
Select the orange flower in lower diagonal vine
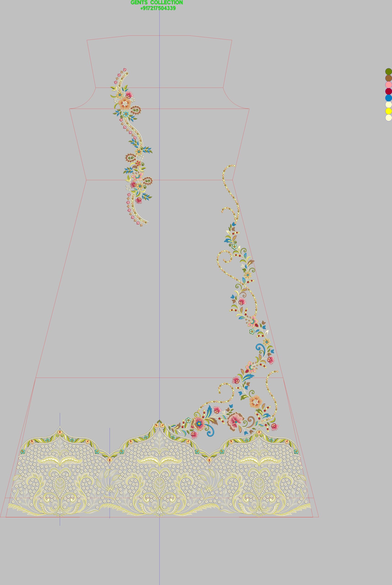[x=255, y=401]
